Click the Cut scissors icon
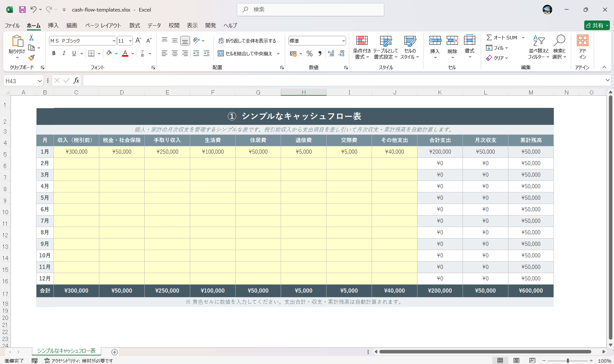 31,38
